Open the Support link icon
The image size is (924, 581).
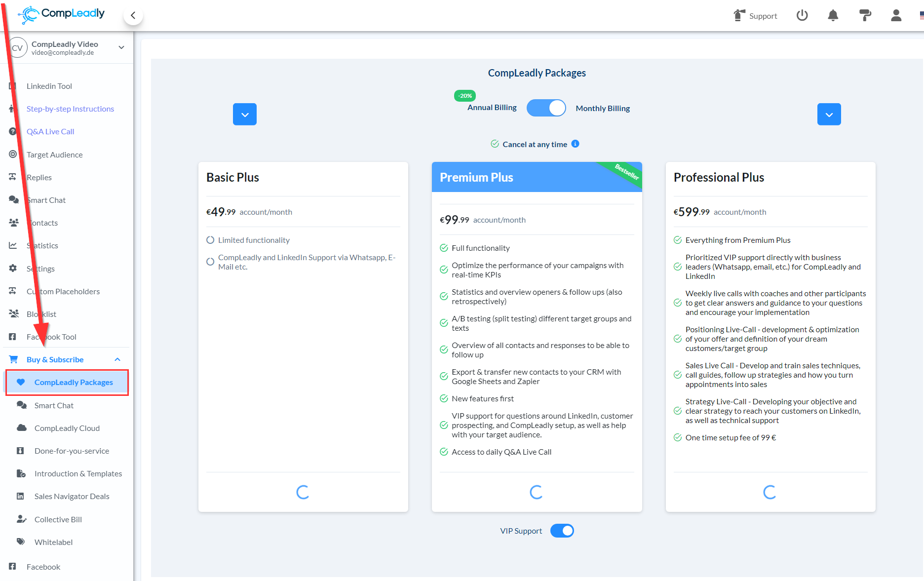pyautogui.click(x=739, y=15)
